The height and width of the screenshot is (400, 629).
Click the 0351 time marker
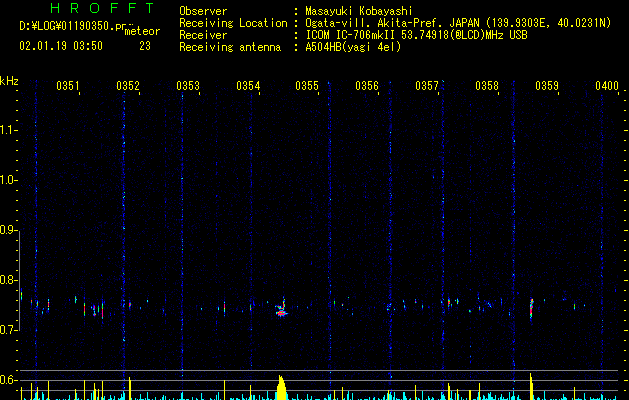click(68, 86)
